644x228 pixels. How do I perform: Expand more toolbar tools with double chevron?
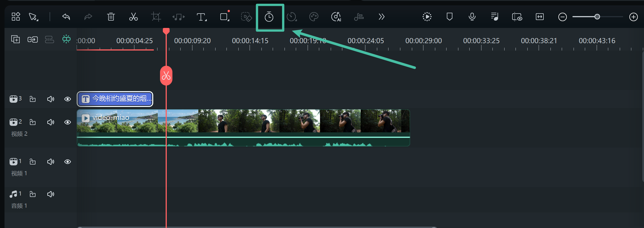tap(381, 17)
